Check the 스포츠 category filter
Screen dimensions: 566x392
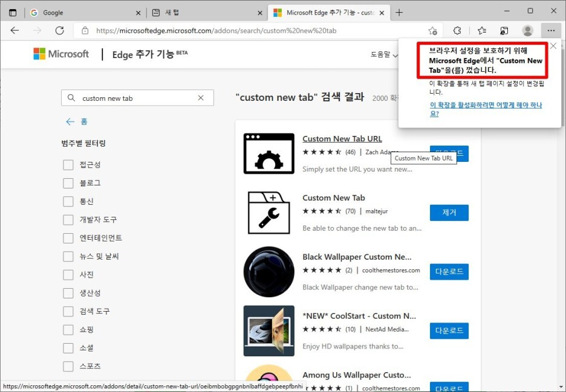[68, 367]
